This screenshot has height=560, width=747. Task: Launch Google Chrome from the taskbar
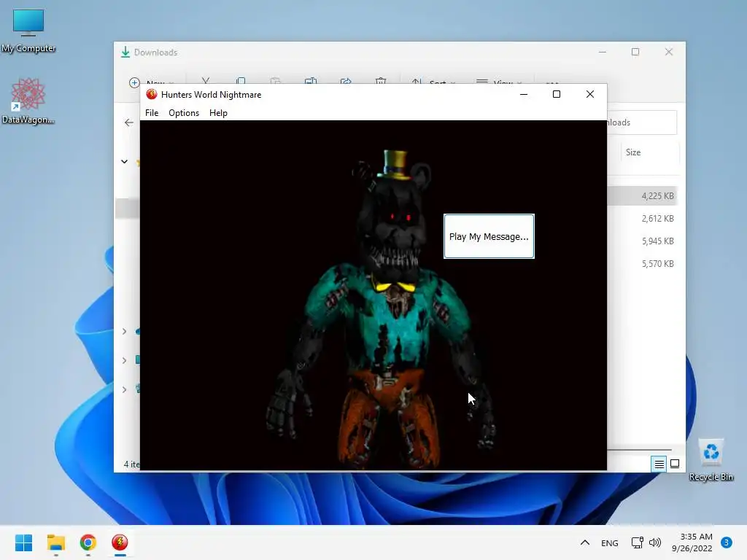[88, 542]
